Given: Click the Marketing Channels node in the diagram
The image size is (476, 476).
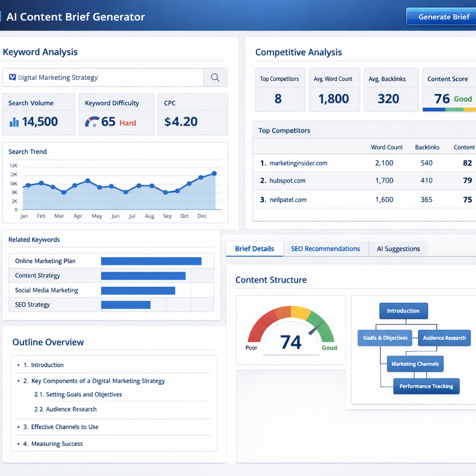Looking at the screenshot, I should 415,364.
